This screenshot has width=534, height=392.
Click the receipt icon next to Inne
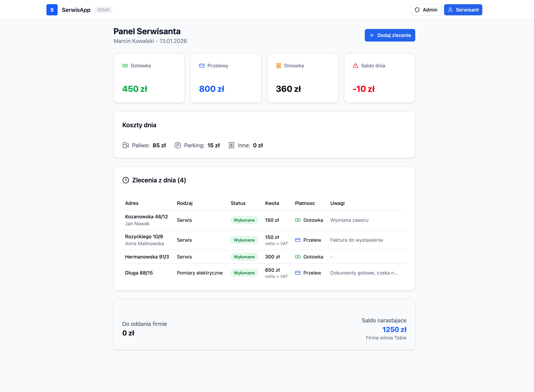pos(232,145)
